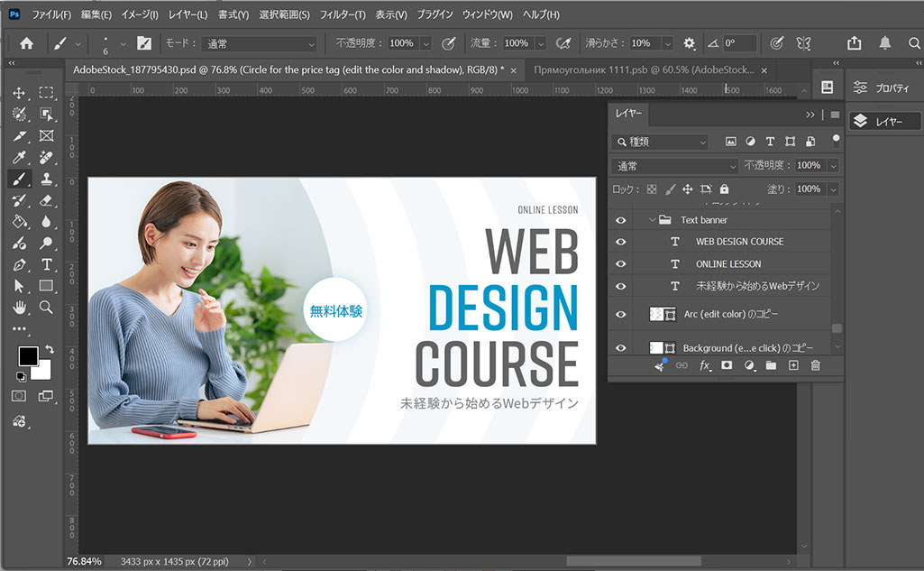Hide the Text banner group

pos(620,220)
